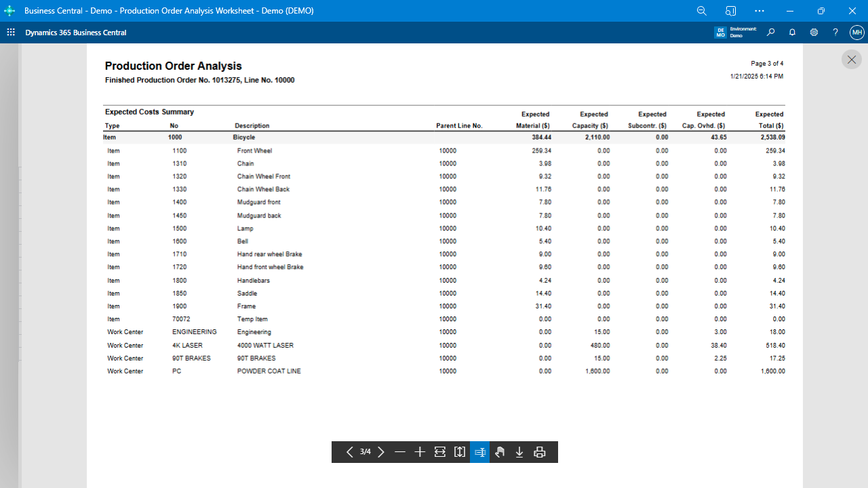The width and height of the screenshot is (868, 488).
Task: Download the report file
Action: 519,452
